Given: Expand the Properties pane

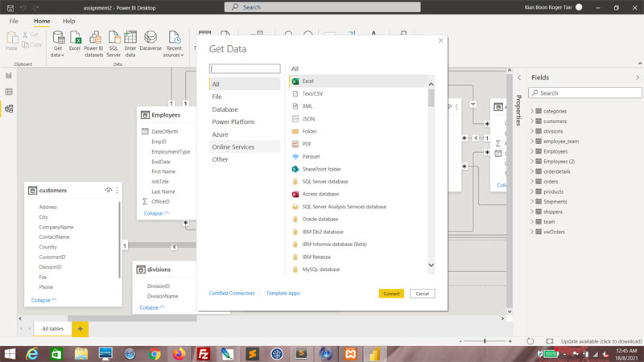Looking at the screenshot, I should [x=519, y=77].
